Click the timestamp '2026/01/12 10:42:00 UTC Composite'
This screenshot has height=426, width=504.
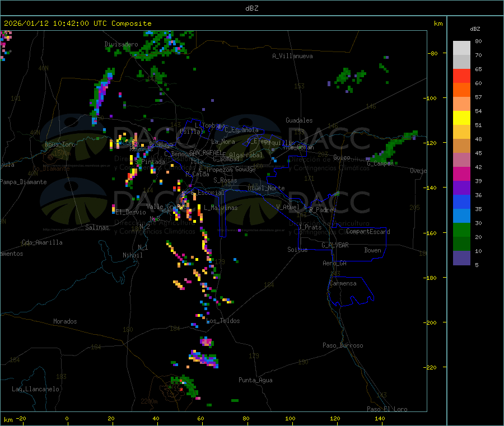coord(77,24)
